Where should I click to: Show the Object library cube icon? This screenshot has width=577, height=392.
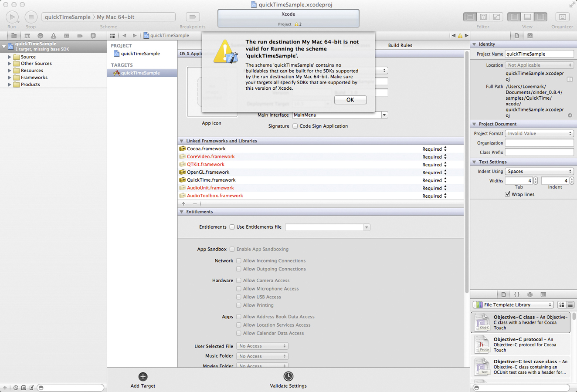coord(530,294)
